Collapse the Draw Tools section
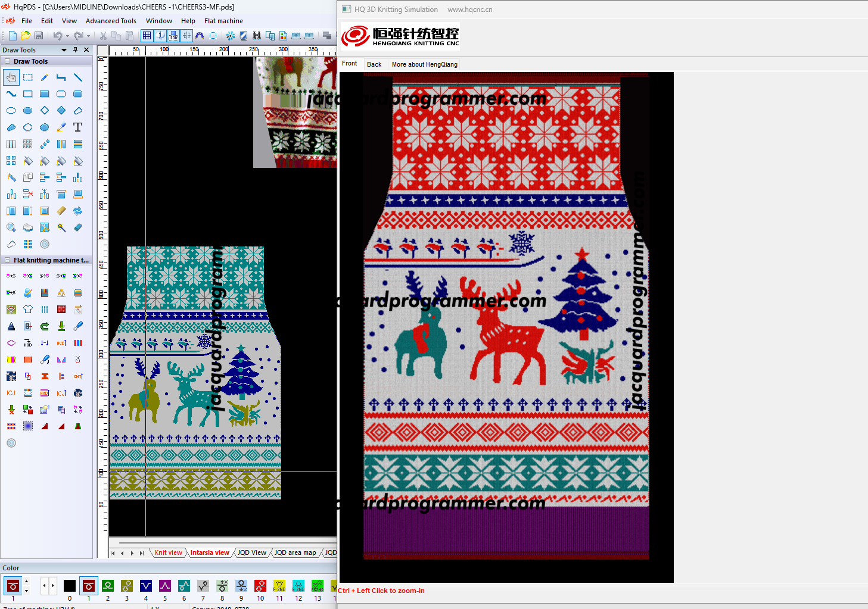This screenshot has width=868, height=609. point(8,61)
